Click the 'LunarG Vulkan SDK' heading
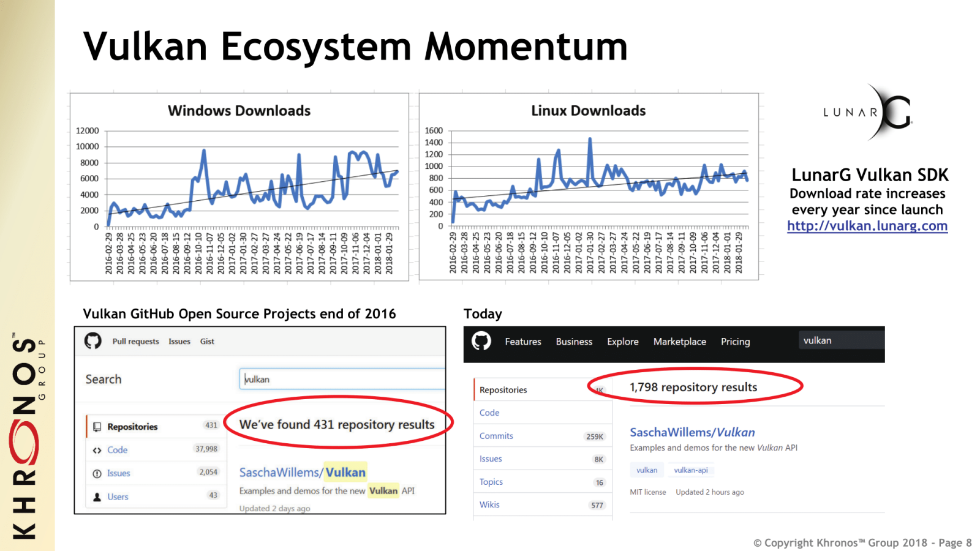980x551 pixels. (870, 175)
